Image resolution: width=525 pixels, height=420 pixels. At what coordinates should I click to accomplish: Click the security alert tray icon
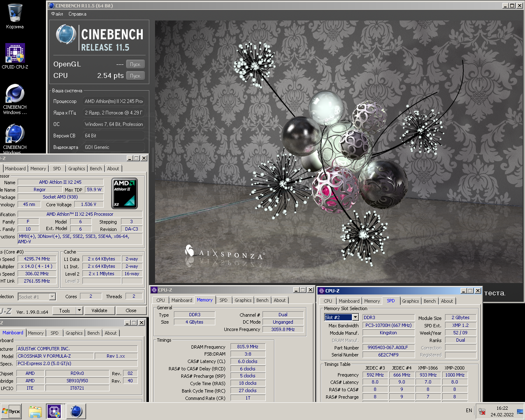tap(482, 411)
